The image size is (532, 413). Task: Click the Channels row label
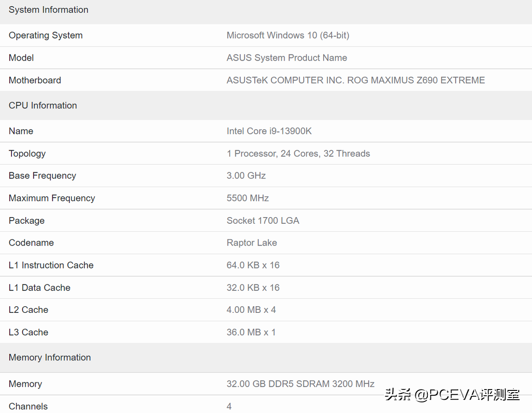[x=28, y=406]
